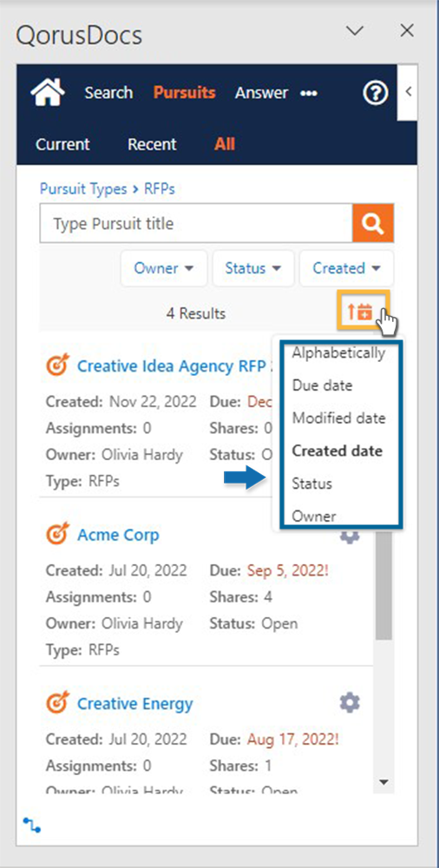
Task: Open the sort by date icon
Action: [364, 311]
